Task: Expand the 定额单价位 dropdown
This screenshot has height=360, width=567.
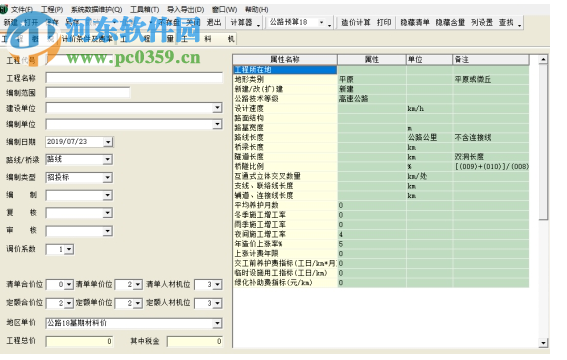Action: (x=137, y=303)
